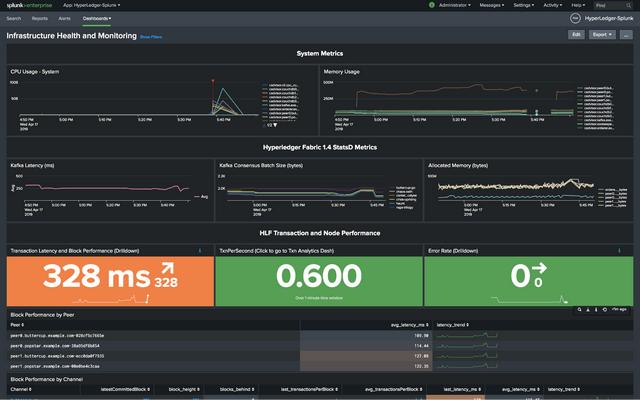
Task: Click peer0.buttercup.example.com row
Action: (x=320, y=336)
